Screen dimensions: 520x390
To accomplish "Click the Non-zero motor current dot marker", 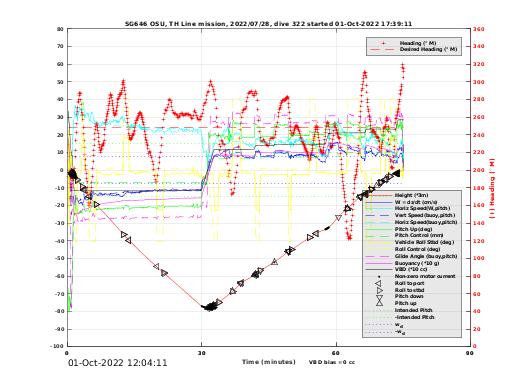I will [379, 276].
